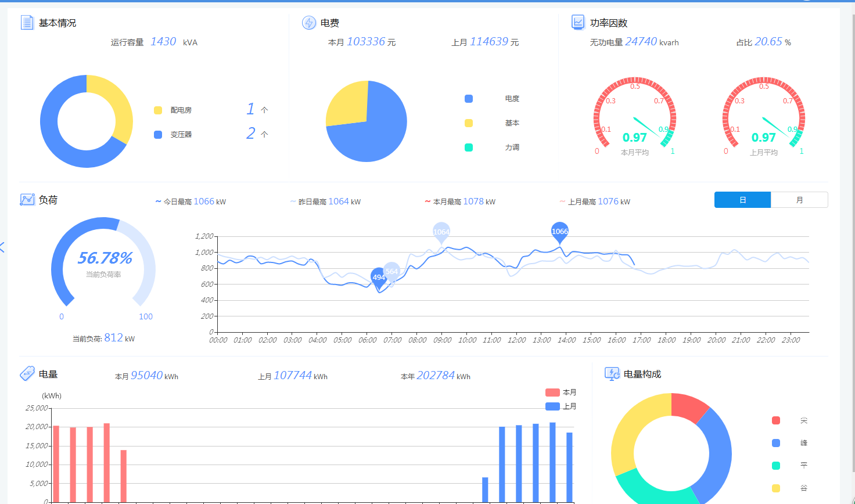Click the 电费 lightning bolt icon
Image resolution: width=855 pixels, height=504 pixels.
tap(309, 23)
